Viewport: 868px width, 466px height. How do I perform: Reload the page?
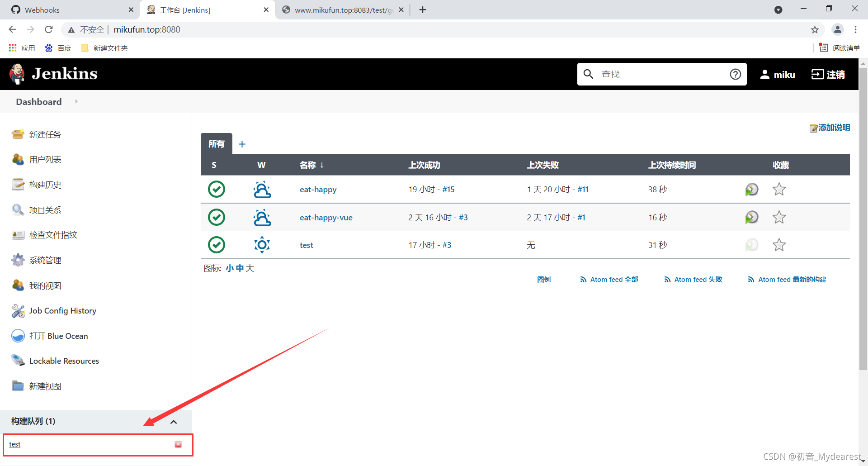pos(49,29)
